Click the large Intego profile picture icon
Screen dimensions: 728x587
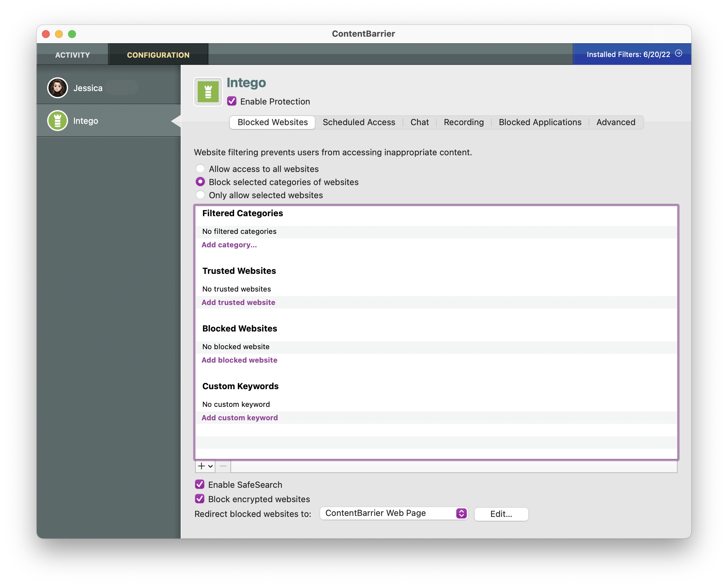coord(208,92)
